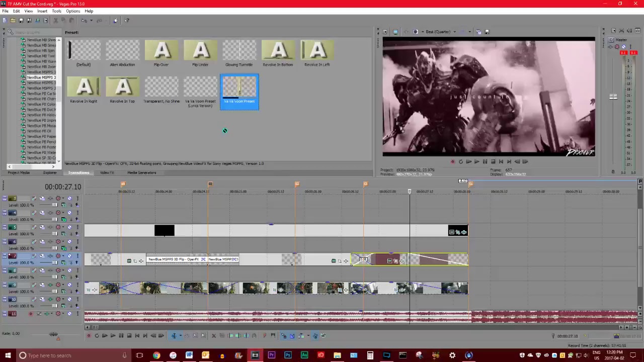Click split screen view icon in preview
644x362 pixels.
point(416,32)
